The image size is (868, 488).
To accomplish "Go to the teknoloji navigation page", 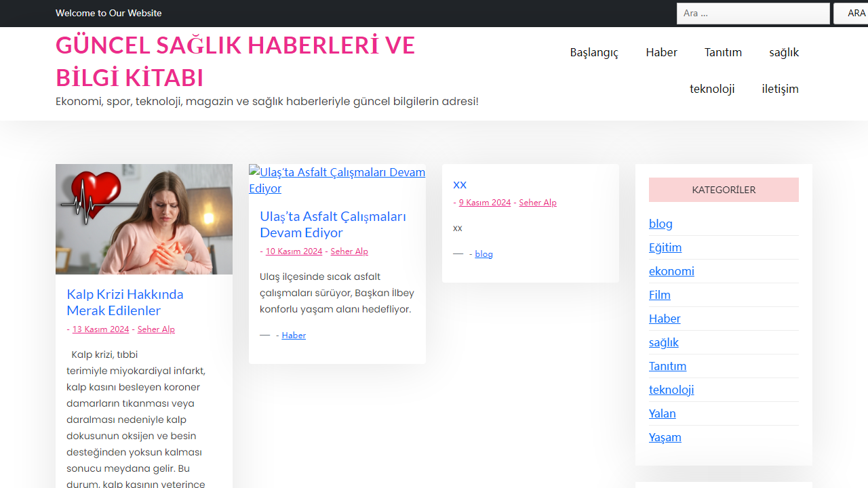I will [x=712, y=89].
